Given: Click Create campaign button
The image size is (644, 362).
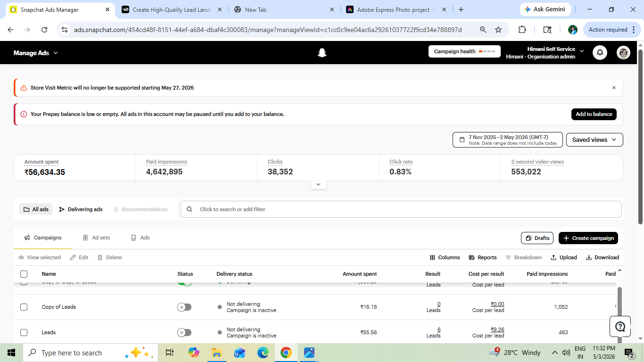Looking at the screenshot, I should tap(588, 238).
